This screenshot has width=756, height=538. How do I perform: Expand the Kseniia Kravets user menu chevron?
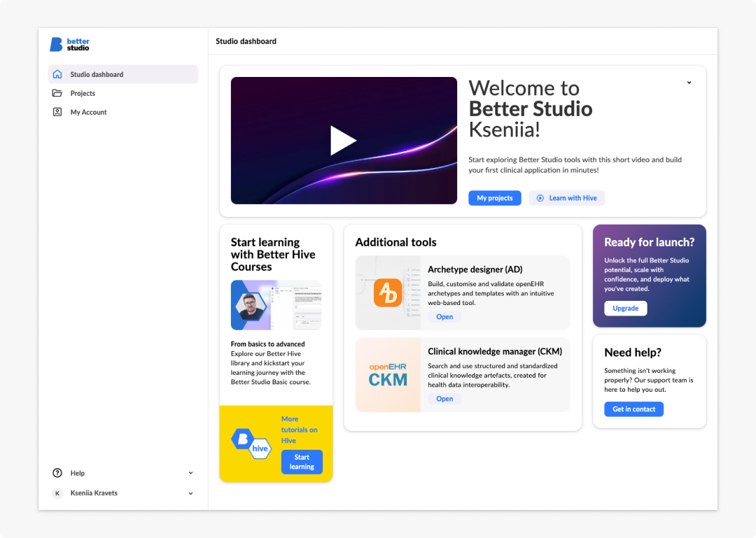click(x=191, y=493)
